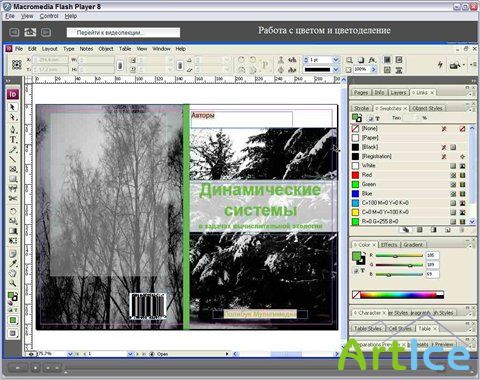Screen dimensions: 480x380
Task: Select the C=100 M=0 Y=0 K=0 swatch
Action: pos(410,203)
